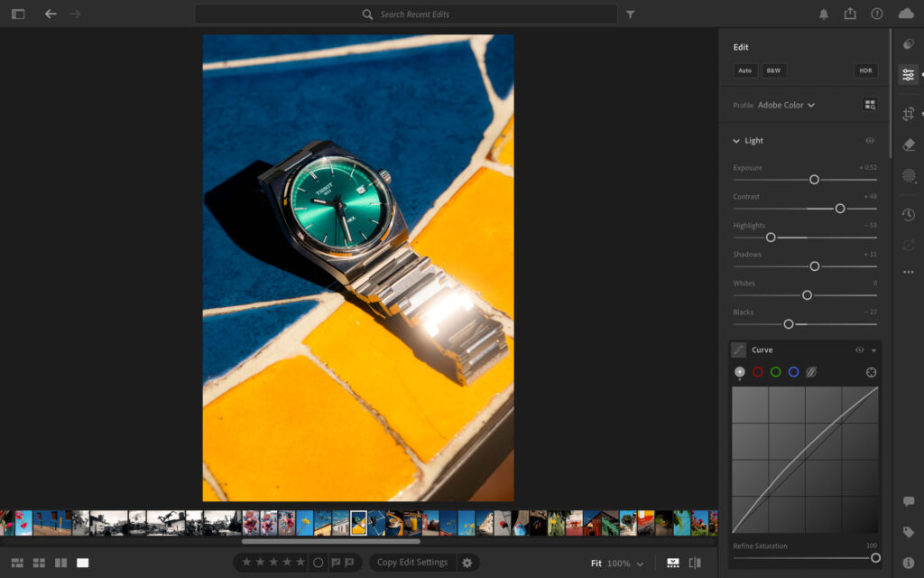924x578 pixels.
Task: Open the Versions history panel
Action: 908,214
